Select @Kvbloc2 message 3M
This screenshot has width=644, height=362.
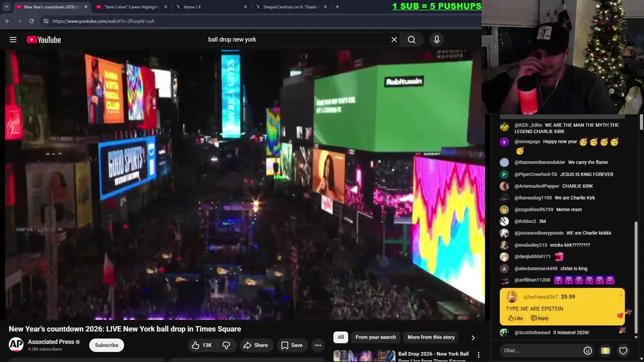pyautogui.click(x=542, y=221)
